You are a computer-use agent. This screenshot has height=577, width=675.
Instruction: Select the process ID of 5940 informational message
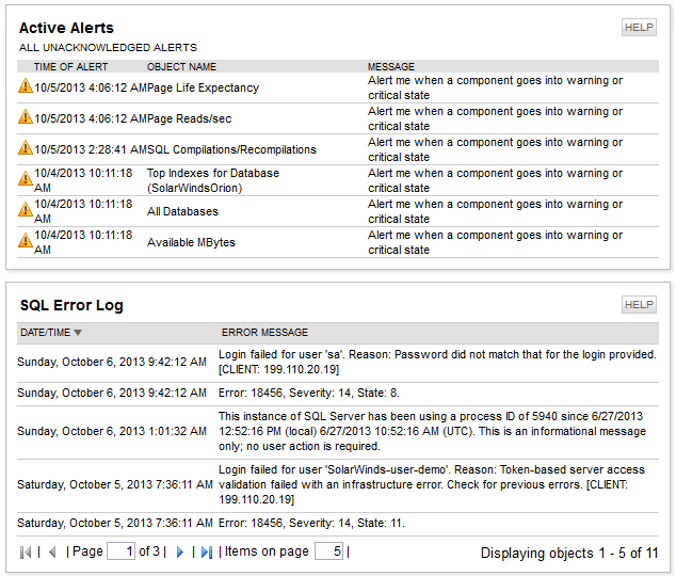tap(432, 431)
